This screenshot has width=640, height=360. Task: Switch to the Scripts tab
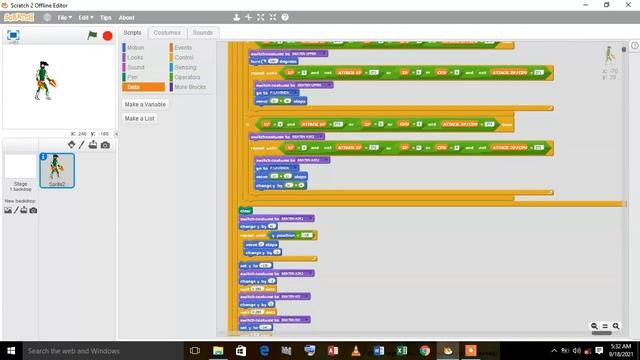(132, 33)
